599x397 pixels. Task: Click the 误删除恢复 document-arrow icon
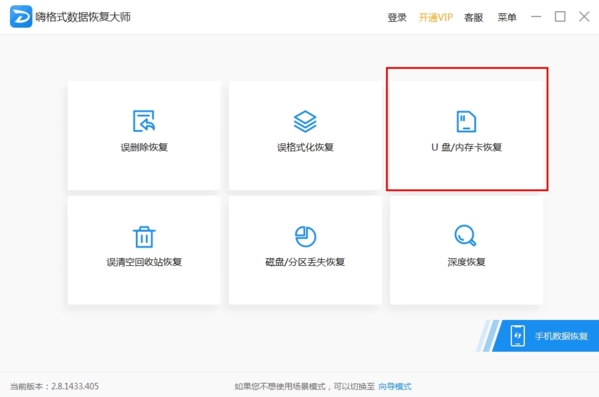pyautogui.click(x=144, y=121)
